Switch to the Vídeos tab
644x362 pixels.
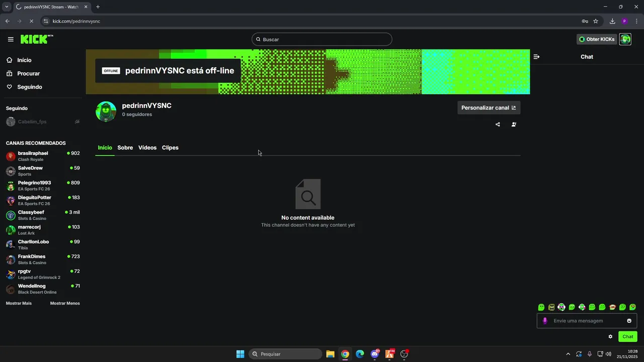(x=147, y=148)
